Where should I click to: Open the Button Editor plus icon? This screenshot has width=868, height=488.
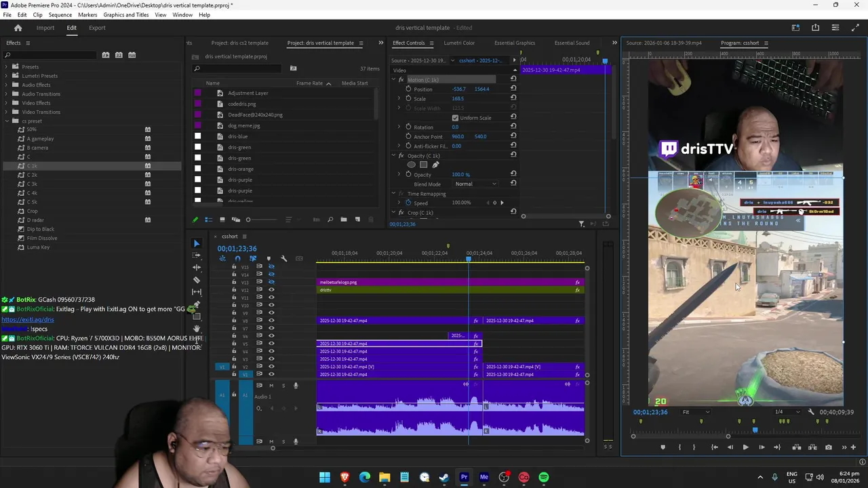[853, 447]
